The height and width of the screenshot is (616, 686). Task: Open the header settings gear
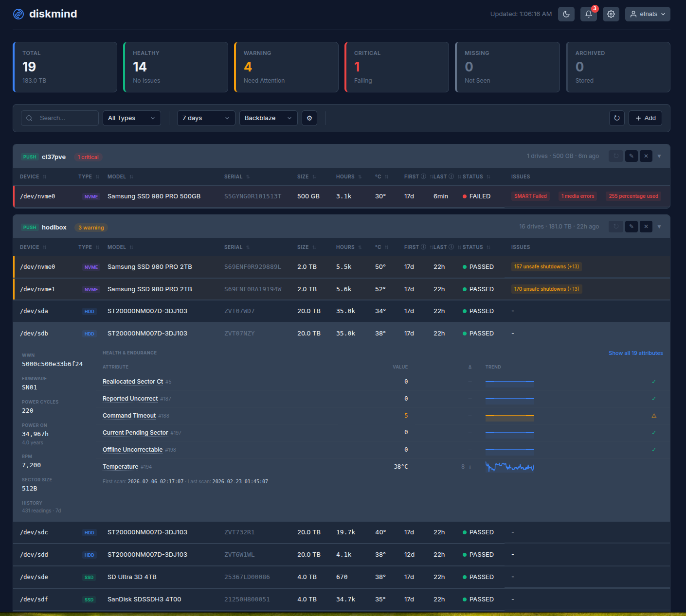click(611, 14)
